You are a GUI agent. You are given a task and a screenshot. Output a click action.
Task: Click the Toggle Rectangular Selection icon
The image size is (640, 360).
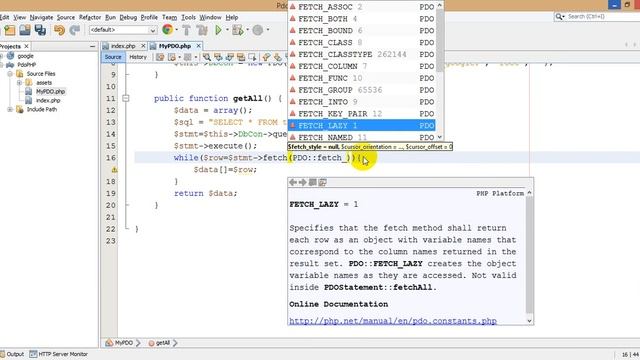(252, 57)
